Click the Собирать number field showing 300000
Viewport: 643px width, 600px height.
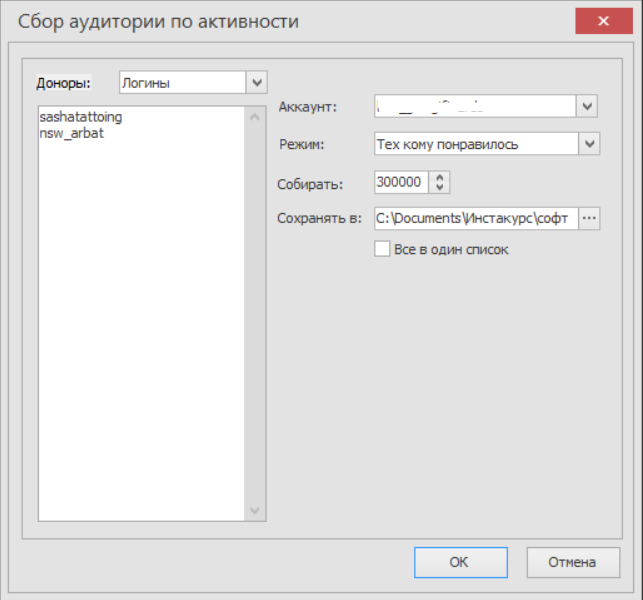tap(401, 182)
